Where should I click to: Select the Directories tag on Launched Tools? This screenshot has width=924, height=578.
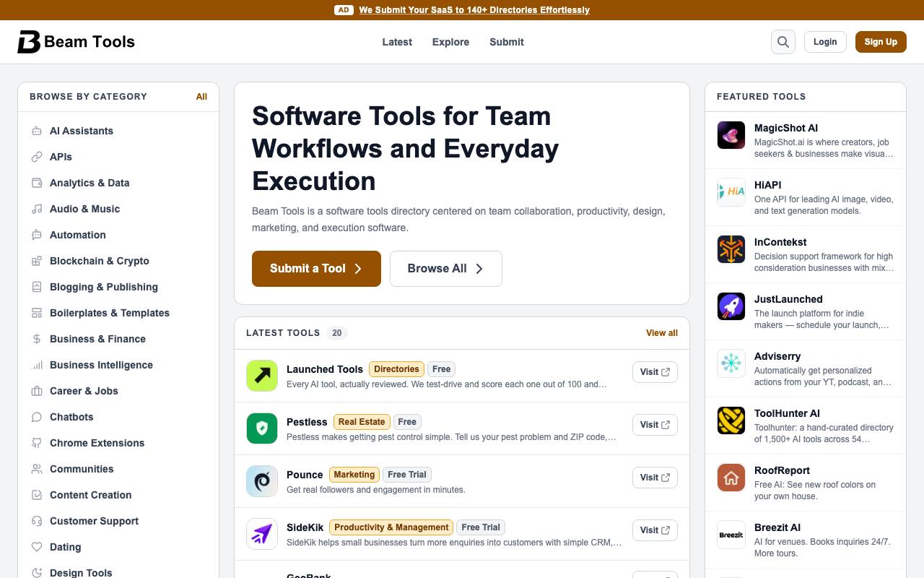[x=396, y=369]
